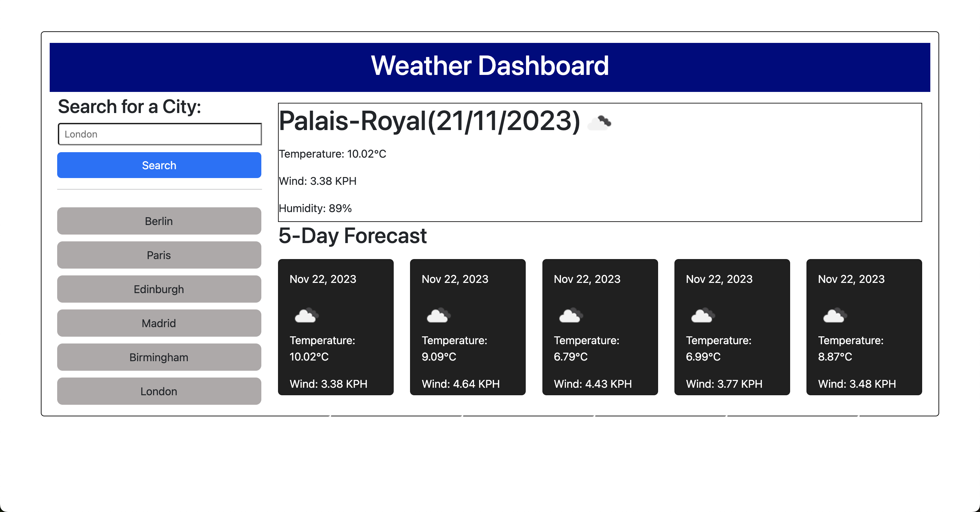980x512 pixels.
Task: Click Wind: 3.38 KPH on first forecast card
Action: [328, 384]
